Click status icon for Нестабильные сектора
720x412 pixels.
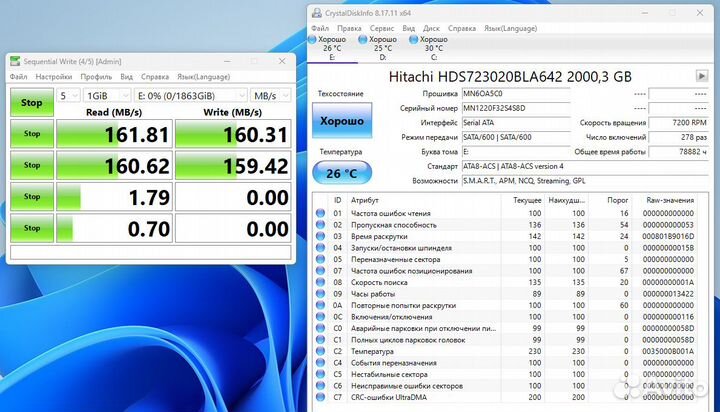pyautogui.click(x=321, y=374)
